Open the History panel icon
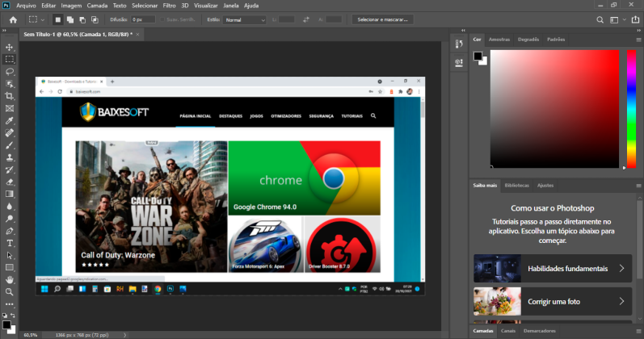This screenshot has width=644, height=339. tap(459, 44)
